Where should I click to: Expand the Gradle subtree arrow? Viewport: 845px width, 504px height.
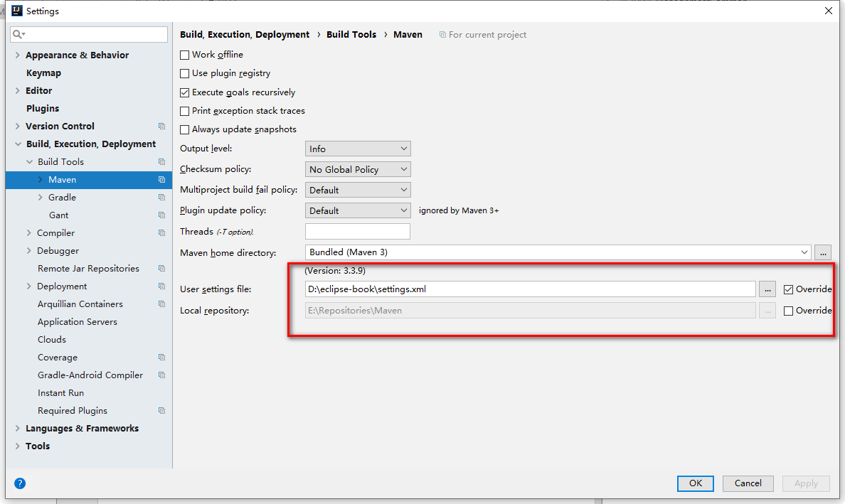[40, 197]
